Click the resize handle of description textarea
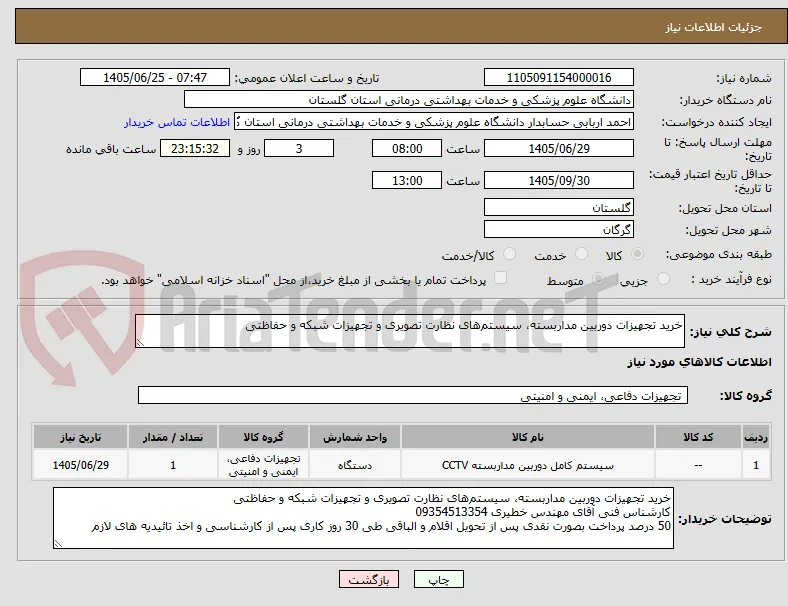This screenshot has height=606, width=788. [x=140, y=343]
